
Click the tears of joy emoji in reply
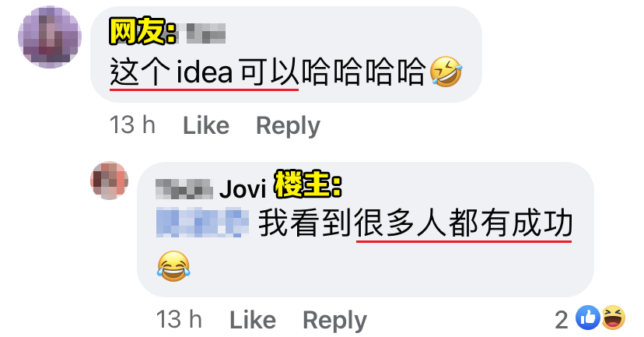coord(173,266)
